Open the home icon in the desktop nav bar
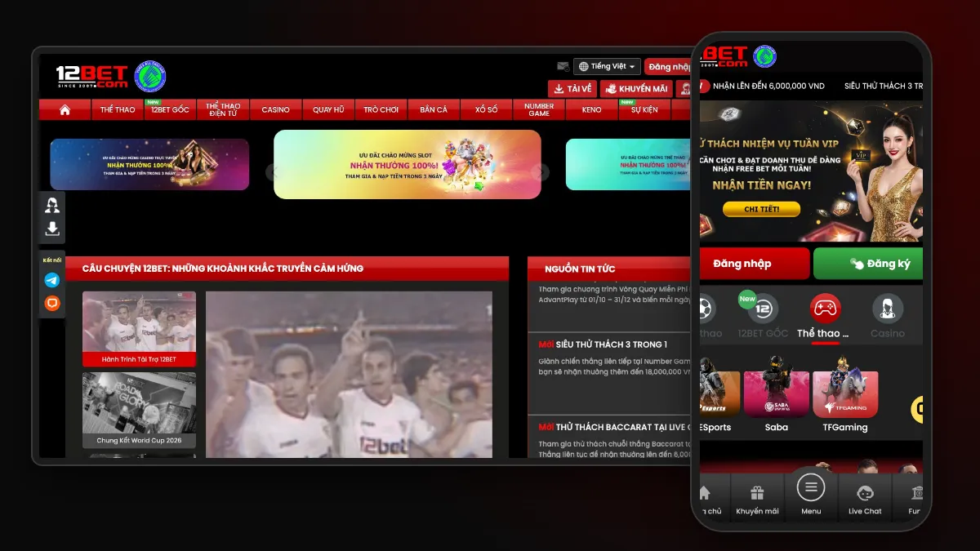 65,109
